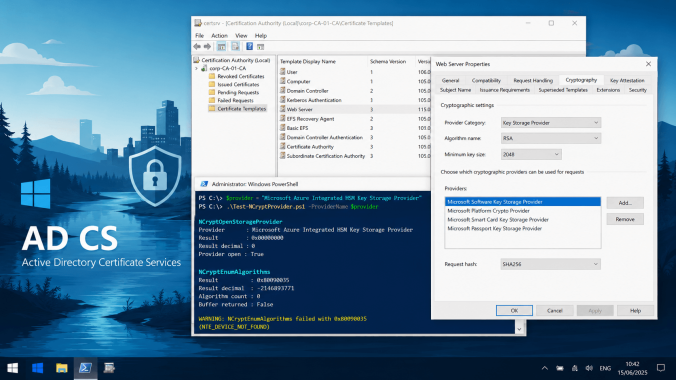Click the Show/Hide Action Pane toolbar icon
The image size is (676, 380).
(x=260, y=47)
